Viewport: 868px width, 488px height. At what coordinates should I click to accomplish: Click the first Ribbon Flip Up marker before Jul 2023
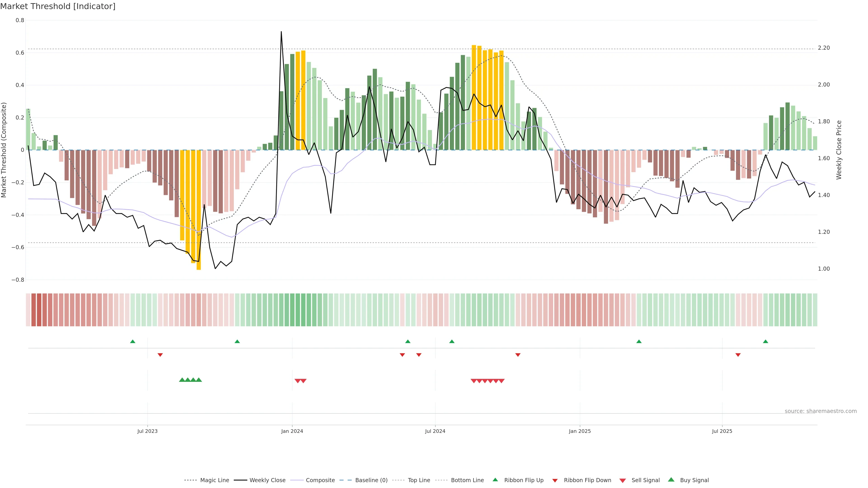(x=133, y=342)
